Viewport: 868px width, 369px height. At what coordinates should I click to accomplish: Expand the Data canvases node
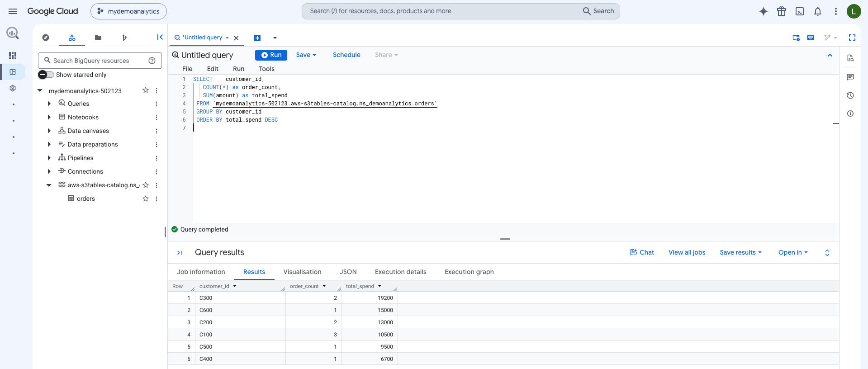coord(49,131)
